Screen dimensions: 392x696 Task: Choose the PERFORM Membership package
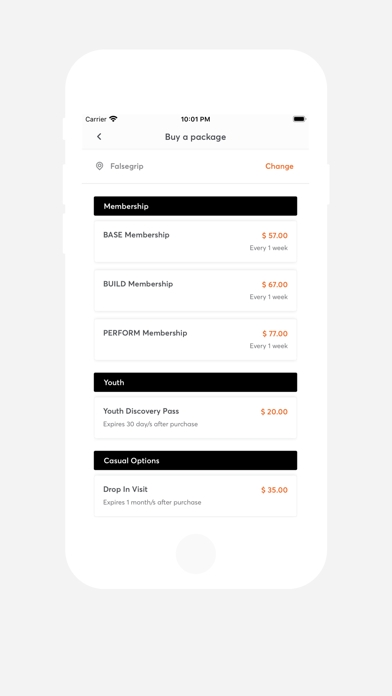coord(195,339)
